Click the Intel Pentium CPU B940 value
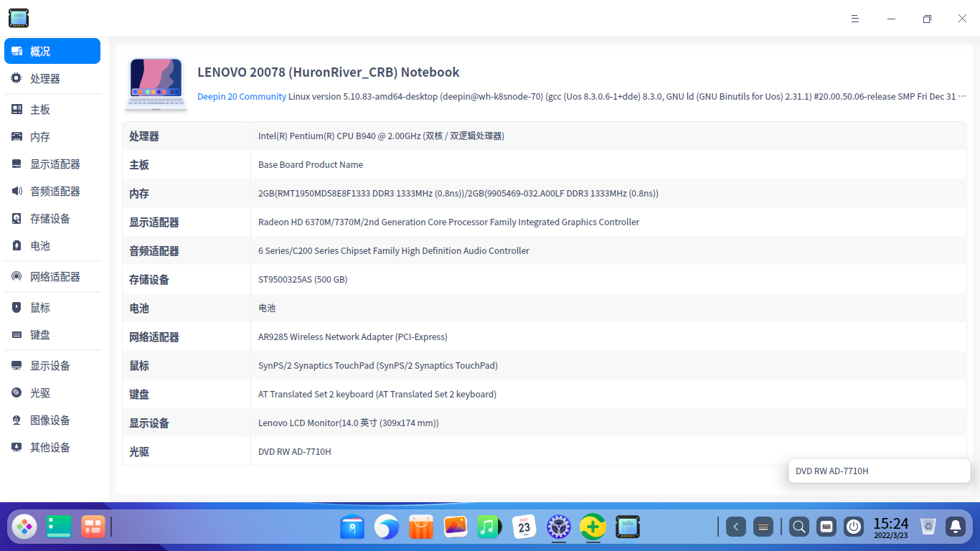Image resolution: width=980 pixels, height=551 pixels. point(381,136)
